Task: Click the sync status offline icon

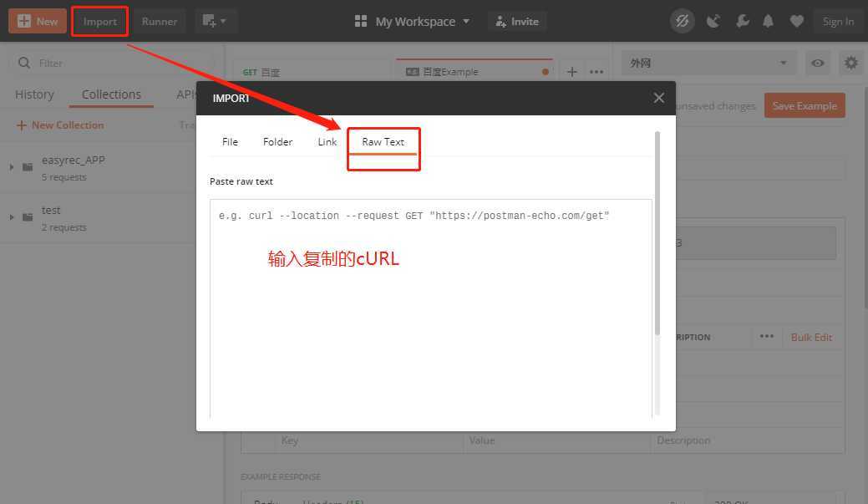Action: pyautogui.click(x=682, y=22)
